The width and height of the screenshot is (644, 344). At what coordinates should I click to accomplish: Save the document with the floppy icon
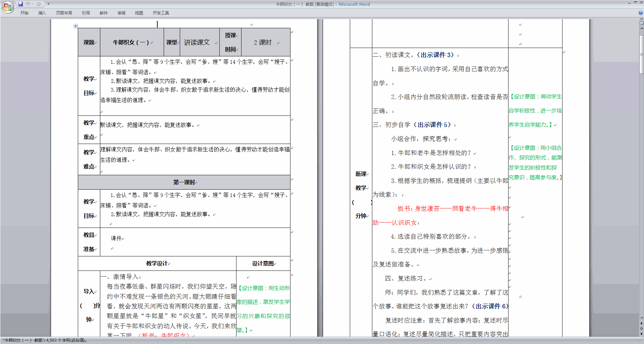point(20,4)
